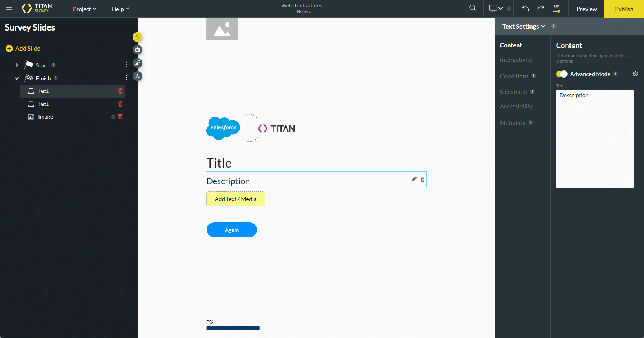Screen dimensions: 644x338
Task: Click the Description text input area
Action: [595, 139]
